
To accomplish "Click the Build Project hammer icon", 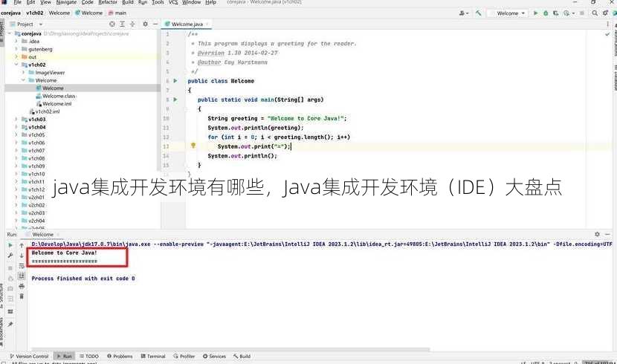I will tap(478, 13).
